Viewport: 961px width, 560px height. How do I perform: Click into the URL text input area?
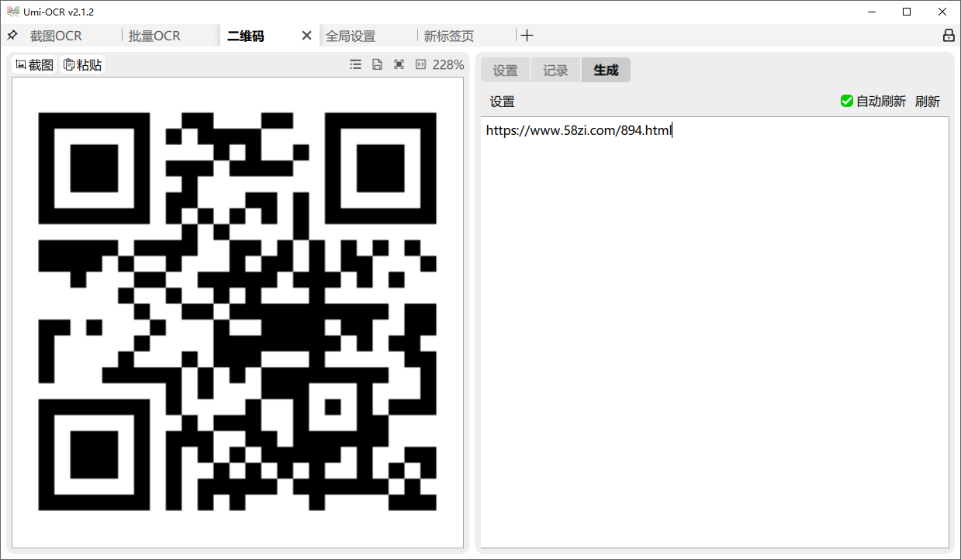click(x=714, y=333)
